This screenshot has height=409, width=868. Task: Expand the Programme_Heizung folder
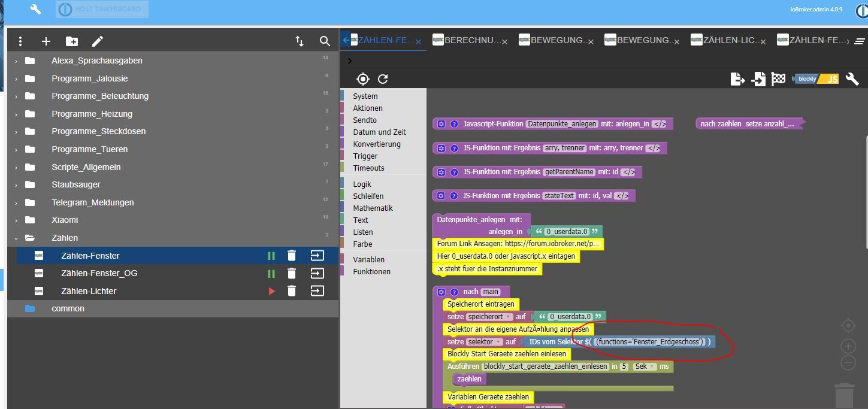(x=16, y=114)
